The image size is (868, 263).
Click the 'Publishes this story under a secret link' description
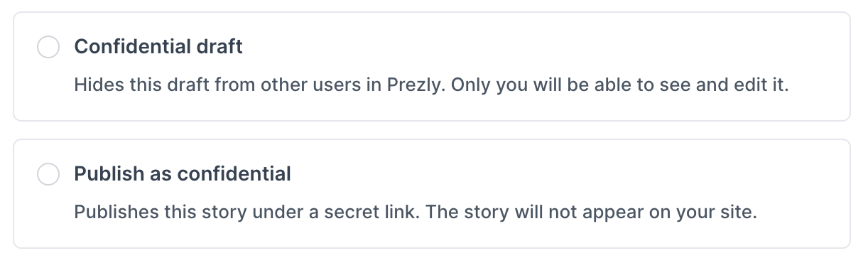(x=416, y=213)
